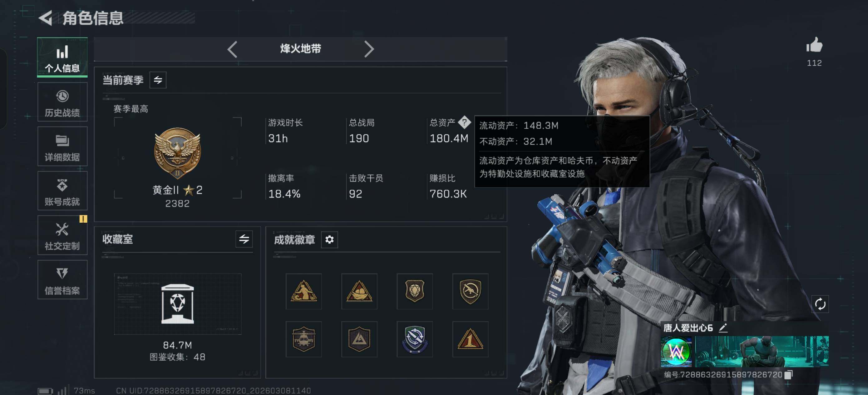Image resolution: width=868 pixels, height=395 pixels.
Task: Open the 历史战绩 tab
Action: pyautogui.click(x=62, y=102)
